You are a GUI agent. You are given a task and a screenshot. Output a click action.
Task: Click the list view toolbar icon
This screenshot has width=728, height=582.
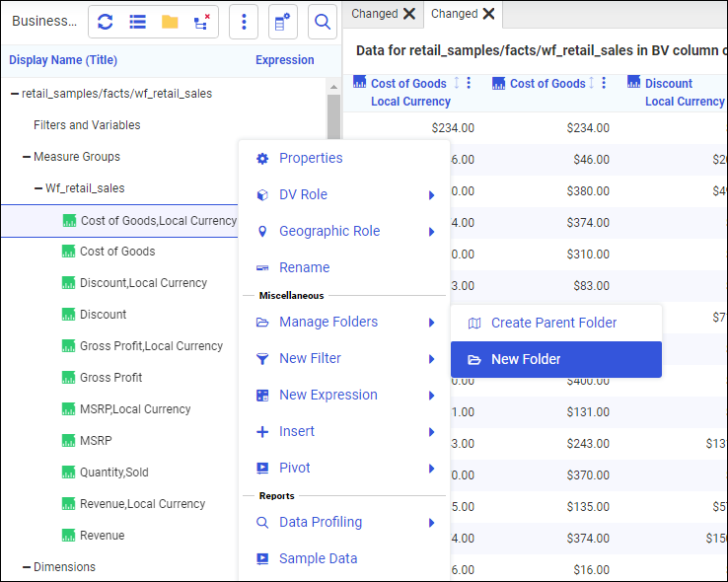point(137,22)
